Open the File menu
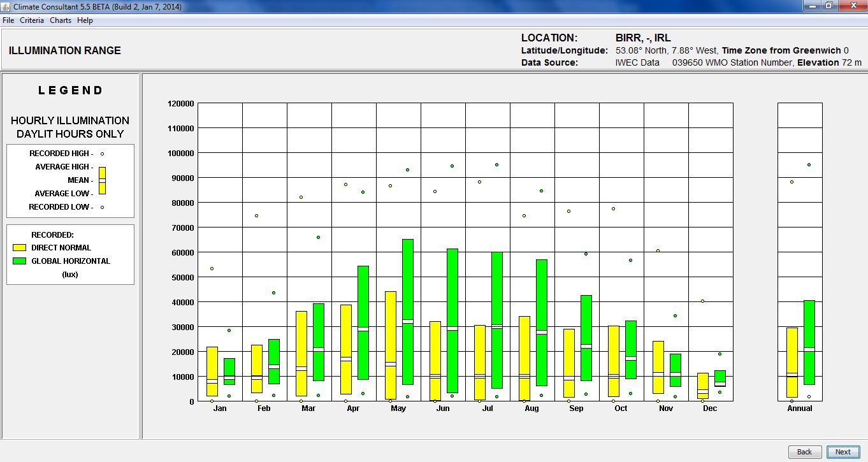This screenshot has width=868, height=462. pos(8,20)
